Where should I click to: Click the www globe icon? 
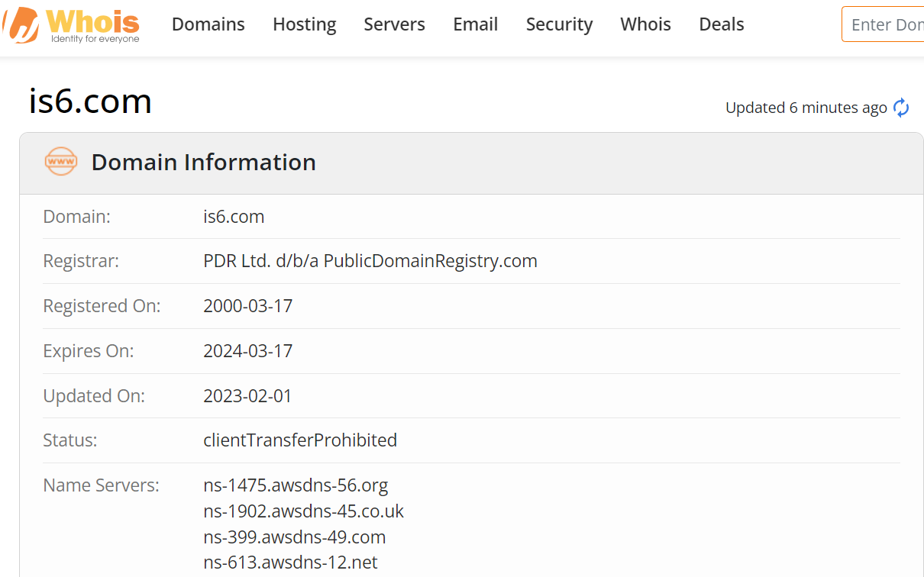[x=61, y=162]
